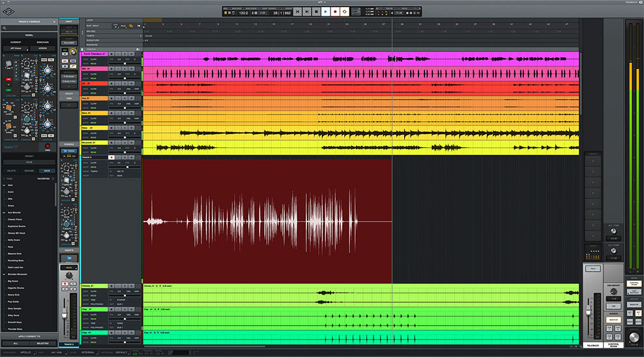Apply current settings to SELECTED
This screenshot has width=644, height=357.
pyautogui.click(x=43, y=343)
